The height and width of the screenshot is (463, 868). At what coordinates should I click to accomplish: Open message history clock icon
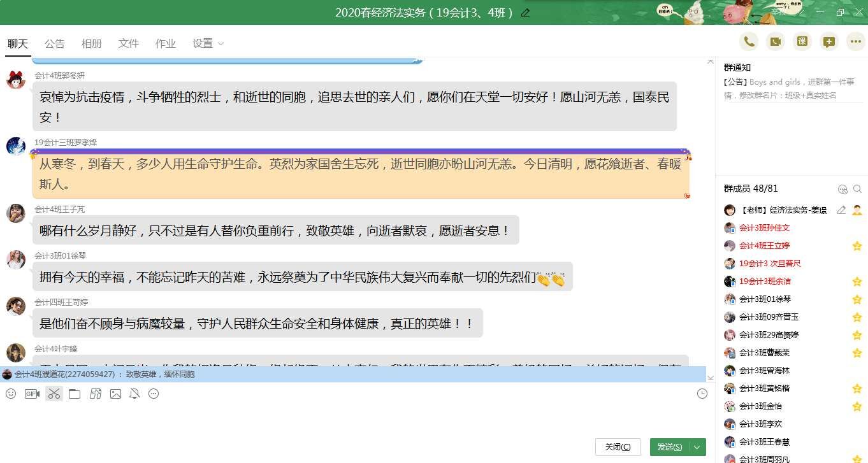(702, 394)
